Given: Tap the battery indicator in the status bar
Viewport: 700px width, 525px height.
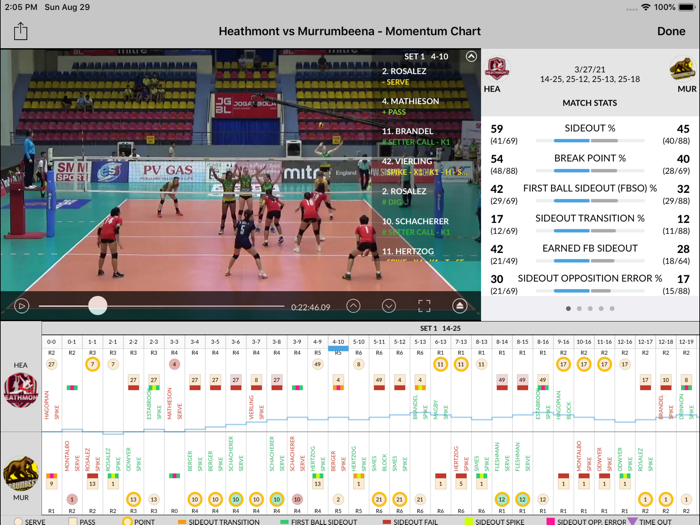Looking at the screenshot, I should tap(686, 7).
